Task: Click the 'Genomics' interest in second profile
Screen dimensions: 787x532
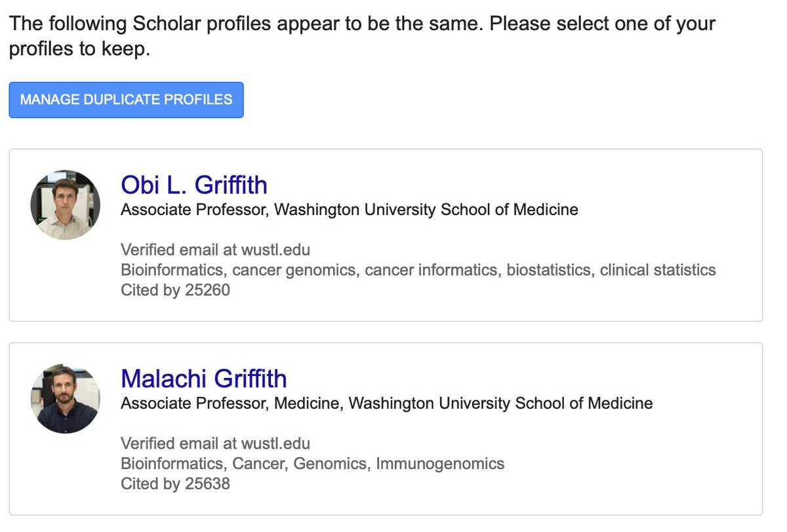Action: [330, 464]
